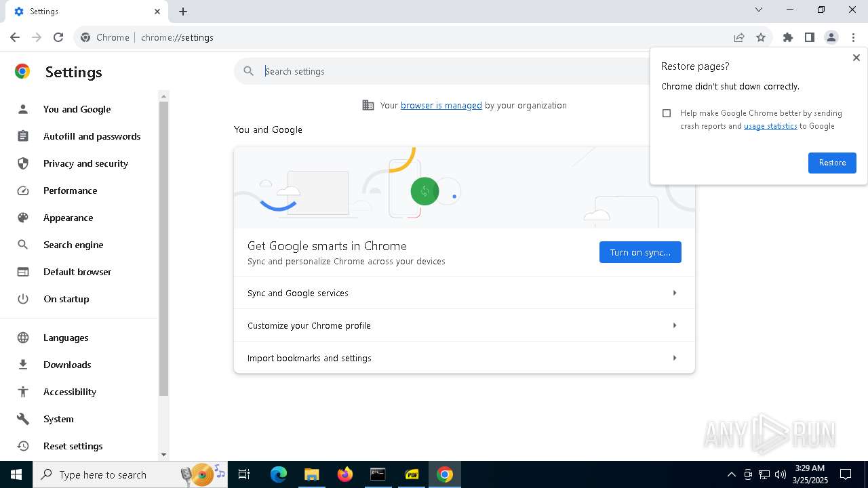The height and width of the screenshot is (488, 868).
Task: Open You and Google section
Action: (x=77, y=109)
